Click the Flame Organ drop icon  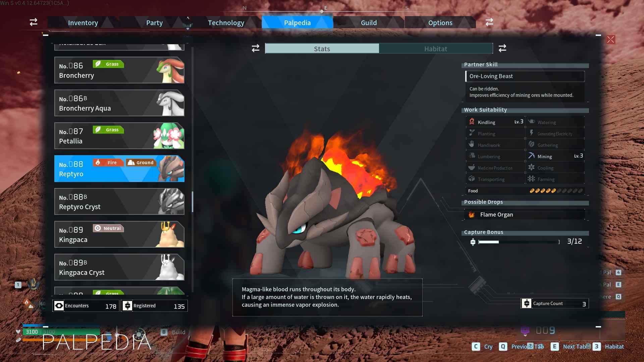click(x=472, y=215)
